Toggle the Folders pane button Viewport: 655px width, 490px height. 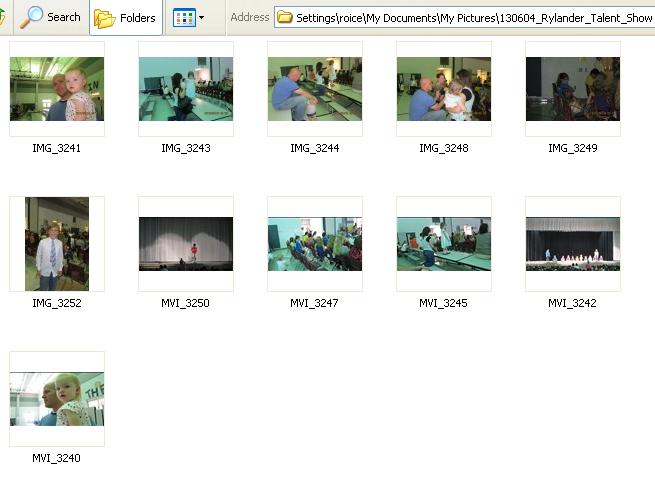[126, 18]
